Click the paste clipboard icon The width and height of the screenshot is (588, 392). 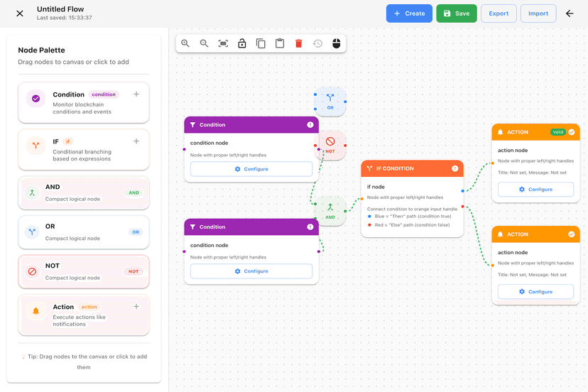pyautogui.click(x=280, y=43)
